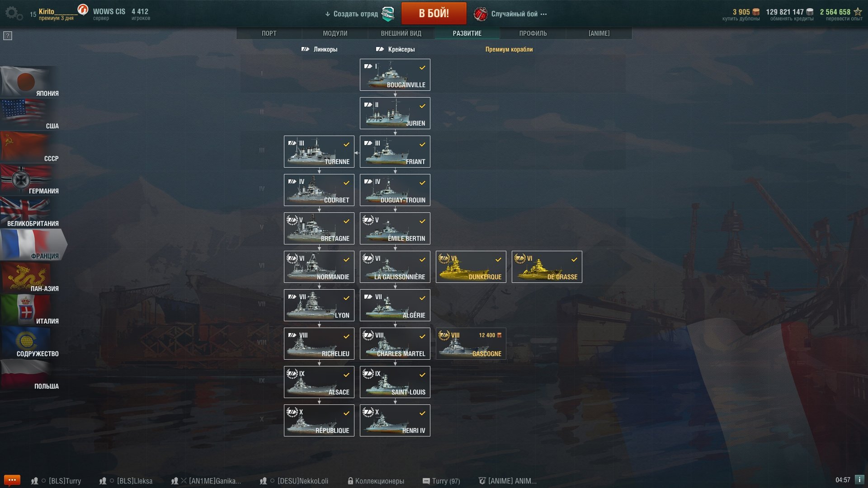Open the Коллекционеры chat channel

point(376,481)
